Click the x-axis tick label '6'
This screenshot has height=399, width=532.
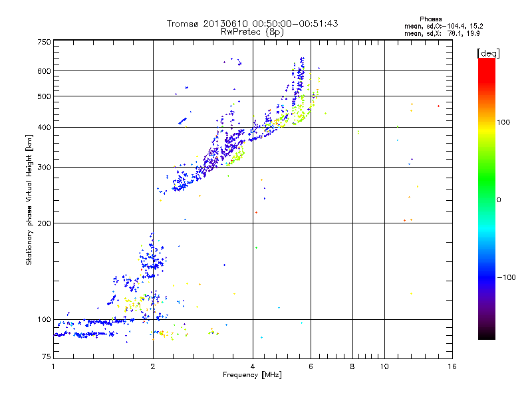coord(311,366)
